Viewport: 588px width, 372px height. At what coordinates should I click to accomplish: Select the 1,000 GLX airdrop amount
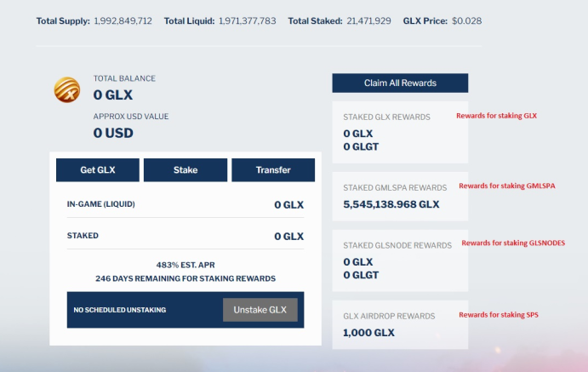point(369,333)
